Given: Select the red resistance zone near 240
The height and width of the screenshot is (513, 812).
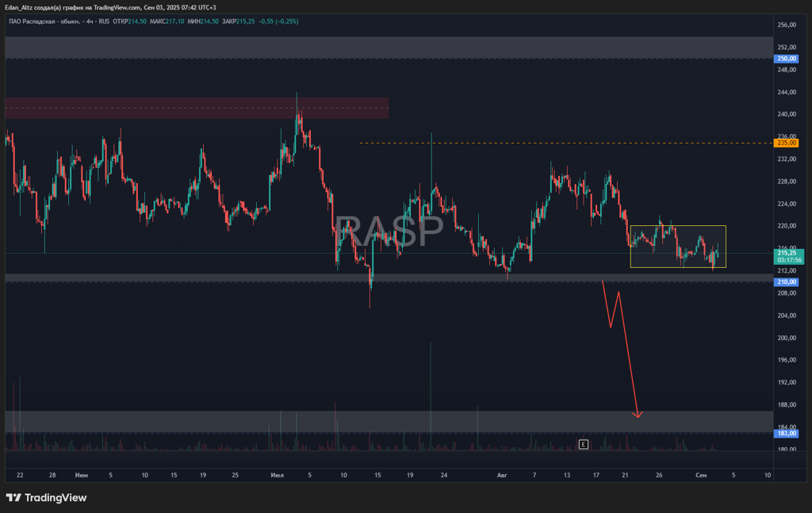Looking at the screenshot, I should point(197,108).
